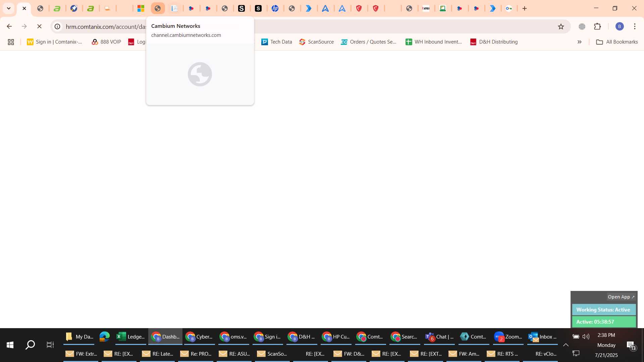Open FW: Extr... email window
The image size is (644, 362).
coord(81,354)
